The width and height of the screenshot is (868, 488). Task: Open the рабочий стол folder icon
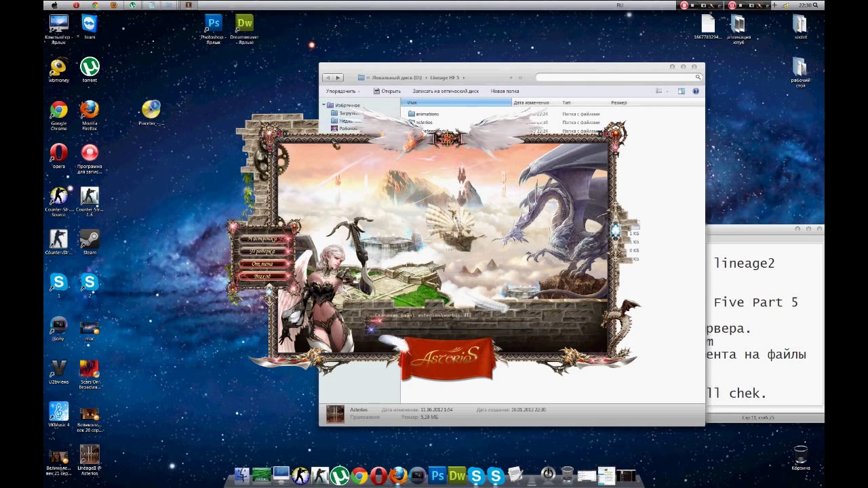coord(800,73)
